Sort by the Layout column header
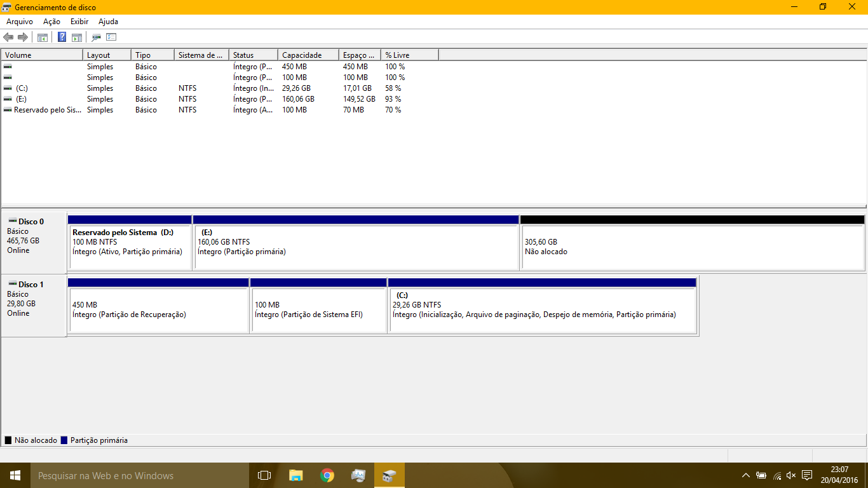 click(x=107, y=55)
